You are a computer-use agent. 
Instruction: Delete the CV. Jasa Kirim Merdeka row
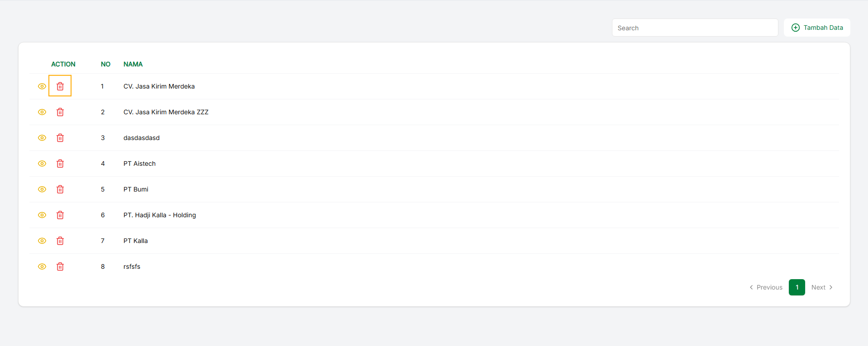coord(60,86)
